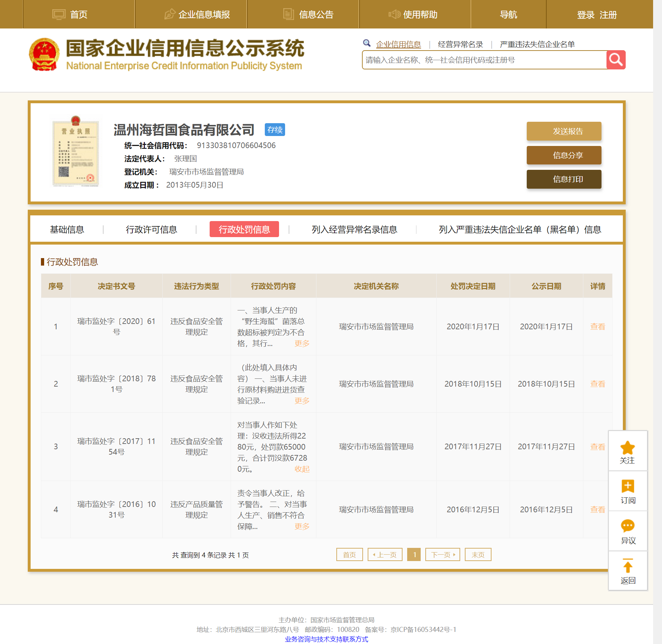Image resolution: width=662 pixels, height=644 pixels.
Task: Expand 更多 in row 4 penalty content
Action: coord(302,527)
